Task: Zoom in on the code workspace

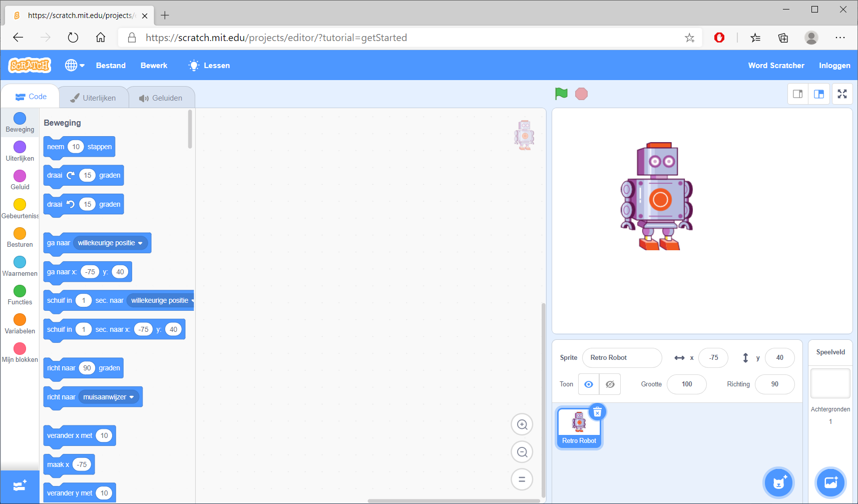Action: click(x=522, y=424)
